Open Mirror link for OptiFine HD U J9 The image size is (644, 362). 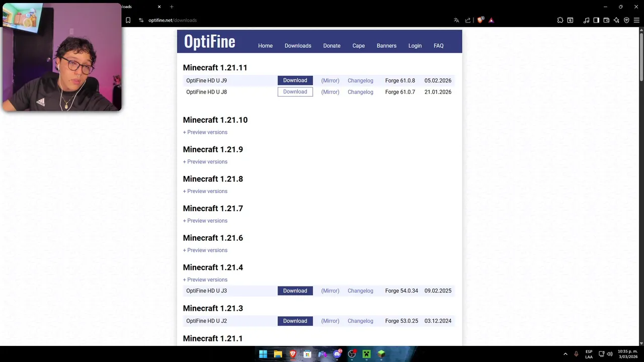point(330,80)
